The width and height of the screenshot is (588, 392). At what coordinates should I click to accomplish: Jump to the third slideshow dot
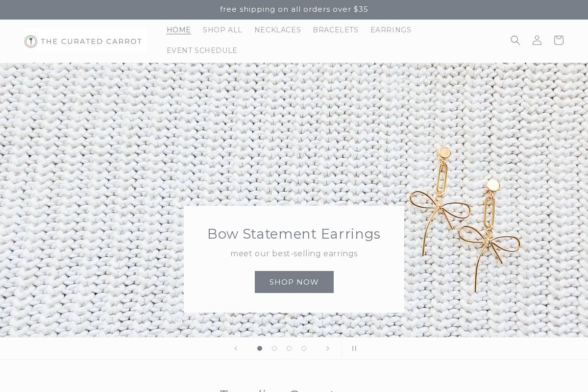[289, 348]
